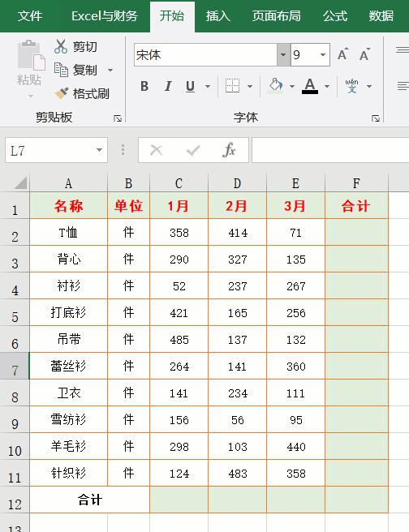Click header cell 名称
Screen dimensions: 409x532
(x=68, y=206)
